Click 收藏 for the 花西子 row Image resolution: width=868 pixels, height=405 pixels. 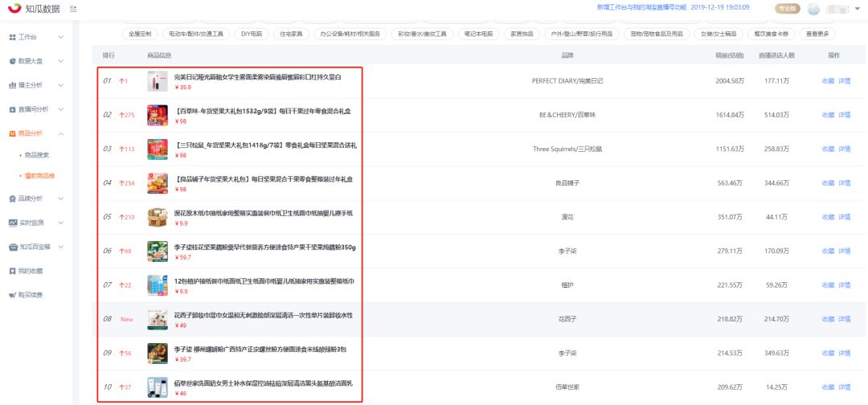tap(828, 319)
